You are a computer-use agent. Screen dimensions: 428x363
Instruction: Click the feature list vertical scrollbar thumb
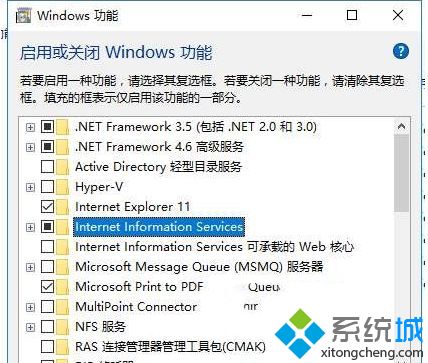click(x=401, y=173)
